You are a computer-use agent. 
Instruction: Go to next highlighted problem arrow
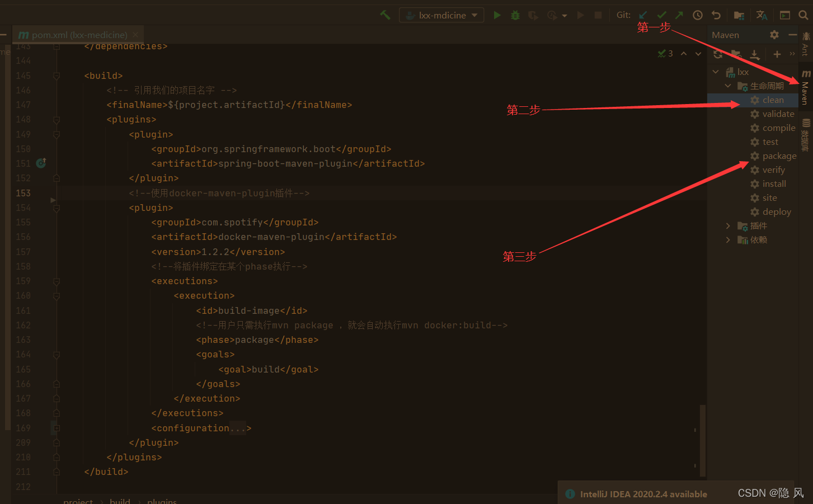[698, 53]
